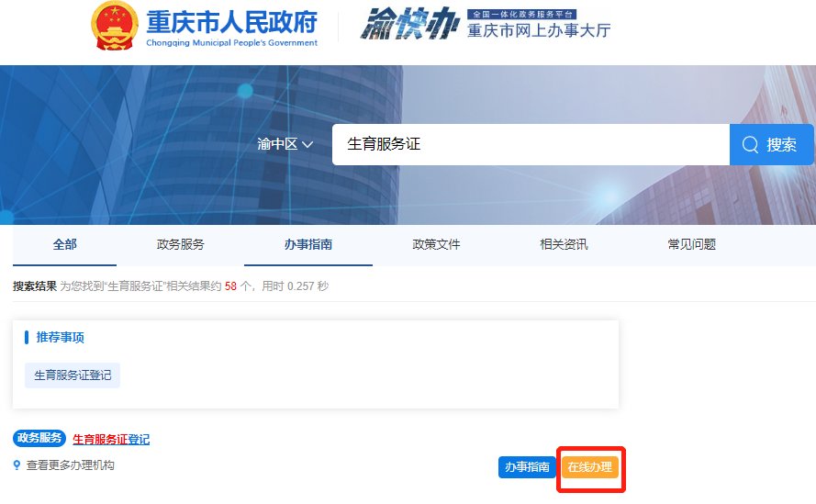This screenshot has height=504, width=816.
Task: Select the 全部 tab
Action: tap(64, 244)
